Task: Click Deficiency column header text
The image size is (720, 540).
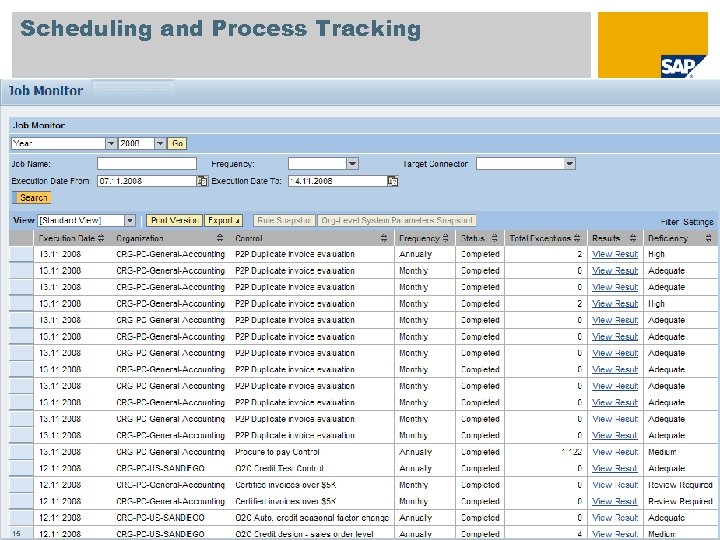Action: click(668, 238)
